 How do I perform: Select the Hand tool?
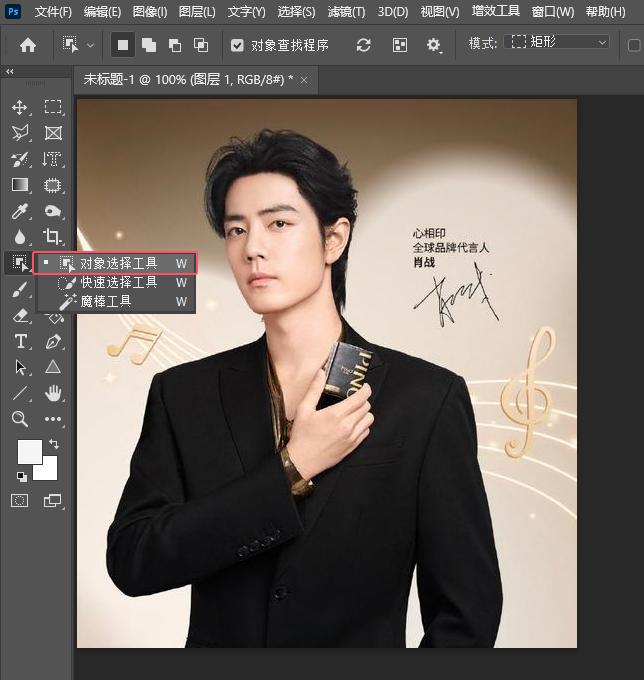click(53, 393)
